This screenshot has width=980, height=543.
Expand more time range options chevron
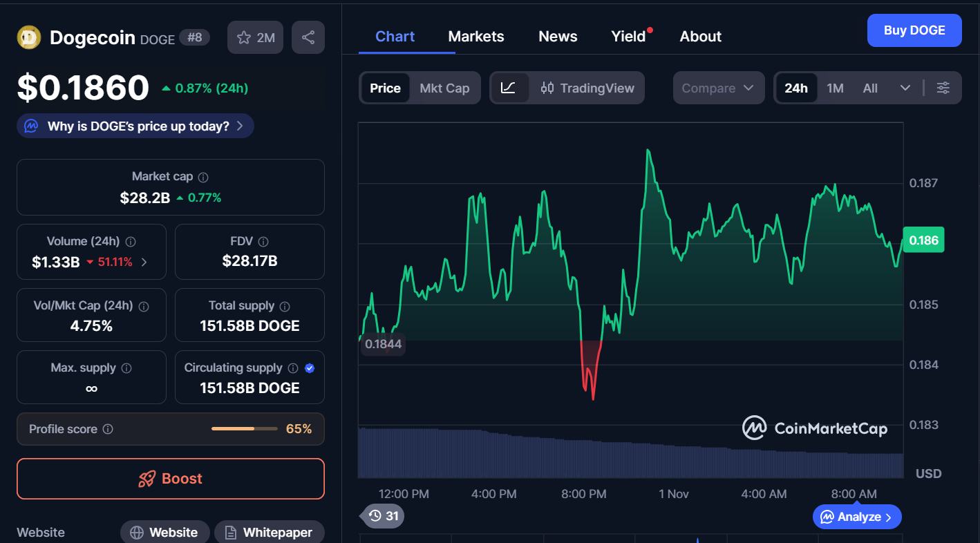(905, 88)
